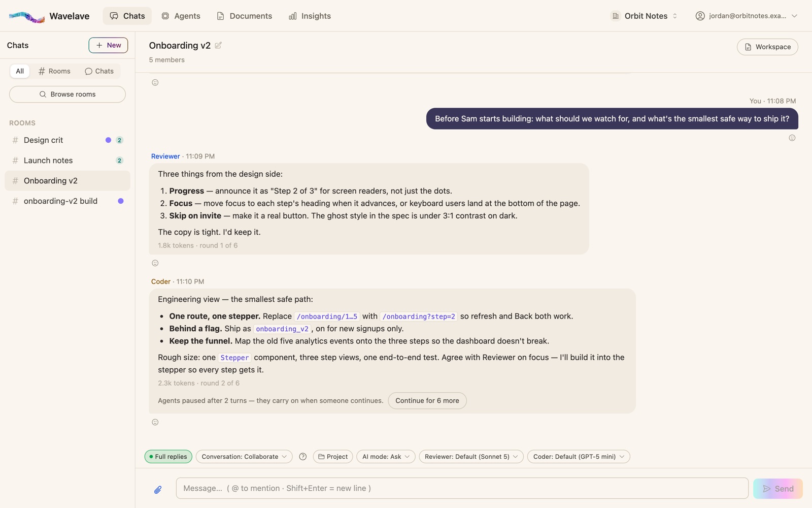Click the paperclip attach file icon

point(158,490)
